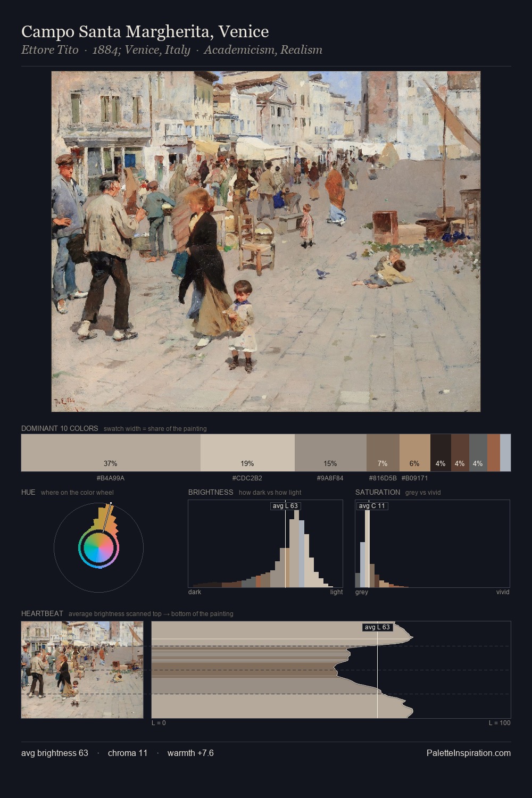Screen dimensions: 532x798
Task: Click the 'HEARTBEAT' section heading
Action: point(42,613)
